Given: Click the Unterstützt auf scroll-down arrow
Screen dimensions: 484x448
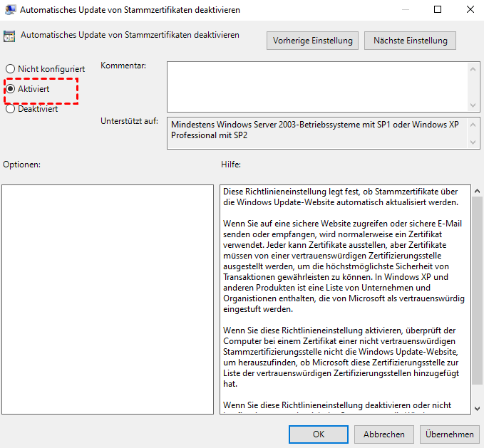Looking at the screenshot, I should click(473, 142).
